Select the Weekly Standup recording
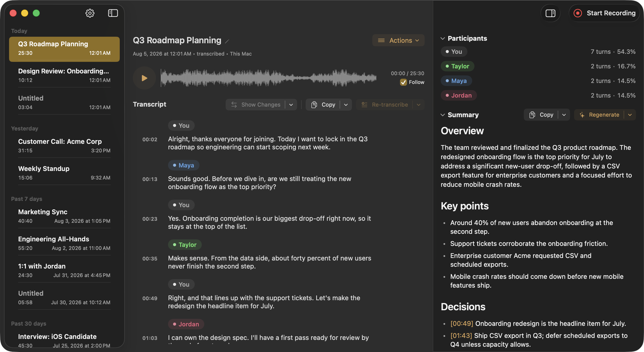This screenshot has height=352, width=644. [64, 173]
